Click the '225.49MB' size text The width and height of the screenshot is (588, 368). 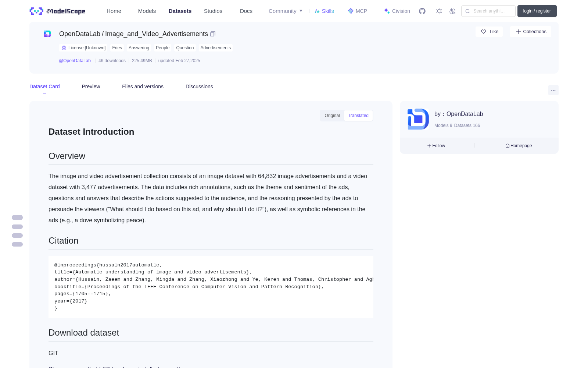point(142,61)
